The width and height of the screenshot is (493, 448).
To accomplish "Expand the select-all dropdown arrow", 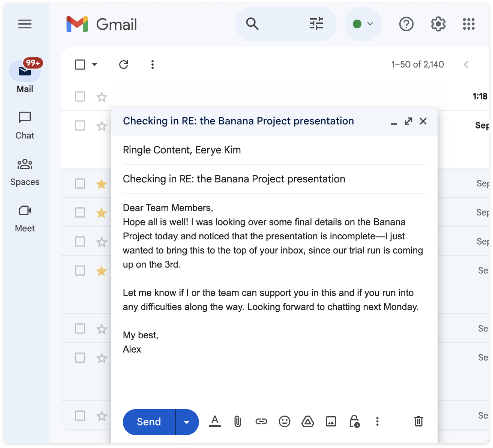I will pyautogui.click(x=94, y=64).
